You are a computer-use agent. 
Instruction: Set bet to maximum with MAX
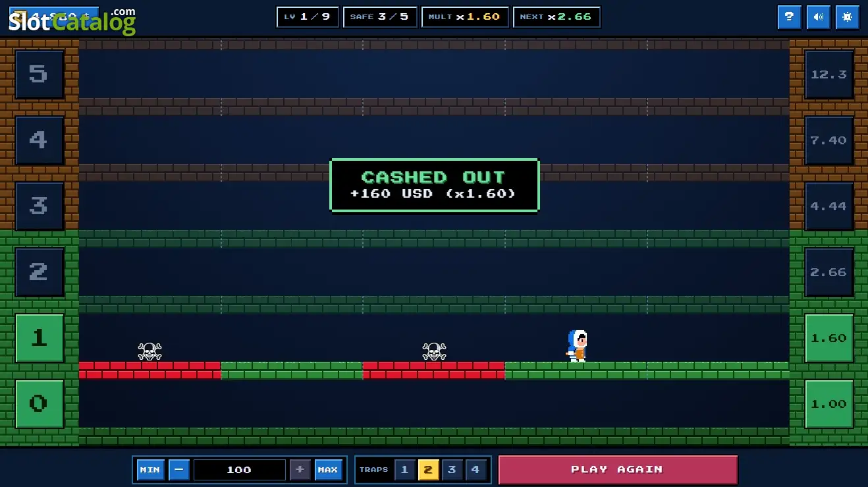(x=328, y=470)
